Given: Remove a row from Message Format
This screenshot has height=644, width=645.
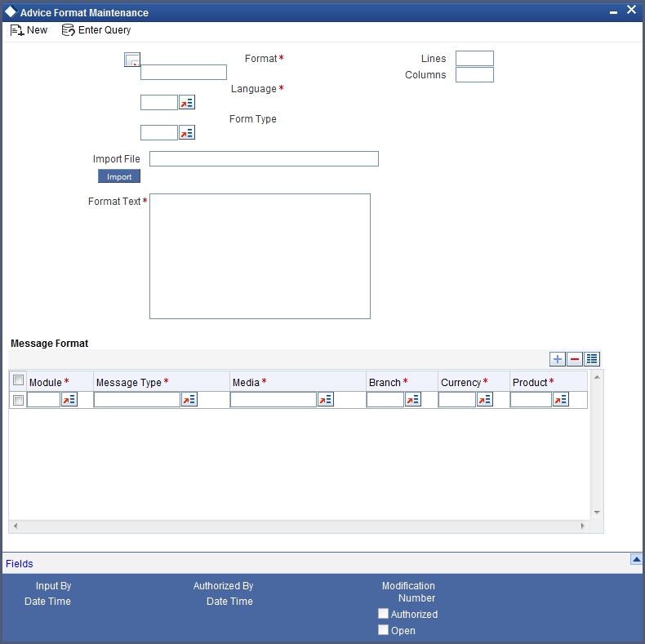Looking at the screenshot, I should [575, 359].
